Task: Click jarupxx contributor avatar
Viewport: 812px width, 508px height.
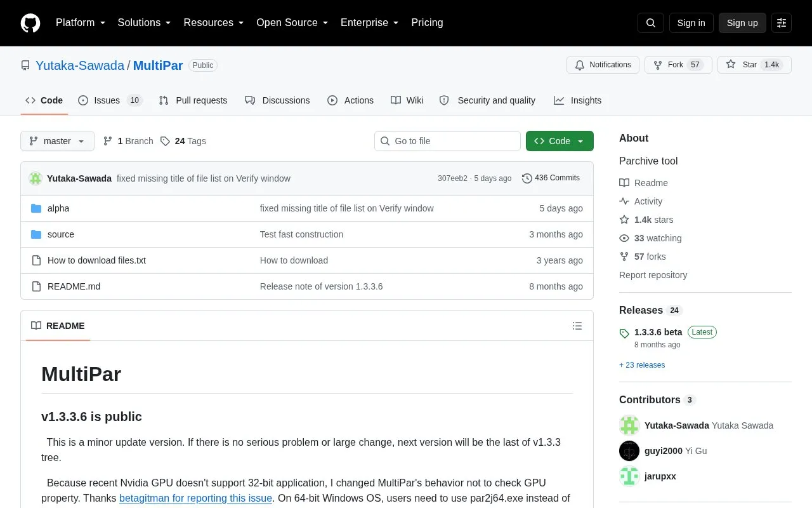Action: click(629, 476)
